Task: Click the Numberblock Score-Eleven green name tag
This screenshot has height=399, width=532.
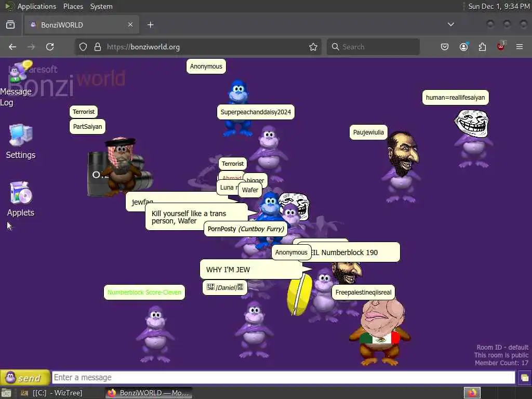Action: coord(144,292)
